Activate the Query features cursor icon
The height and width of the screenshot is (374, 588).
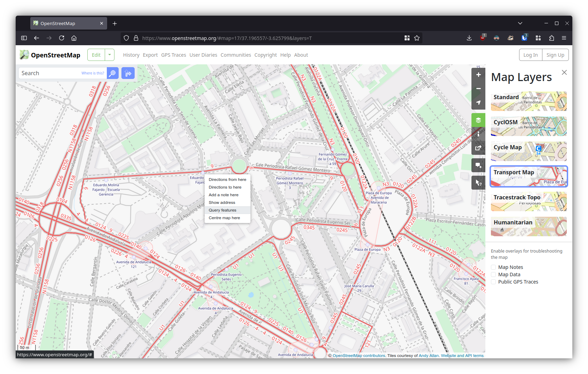click(478, 183)
